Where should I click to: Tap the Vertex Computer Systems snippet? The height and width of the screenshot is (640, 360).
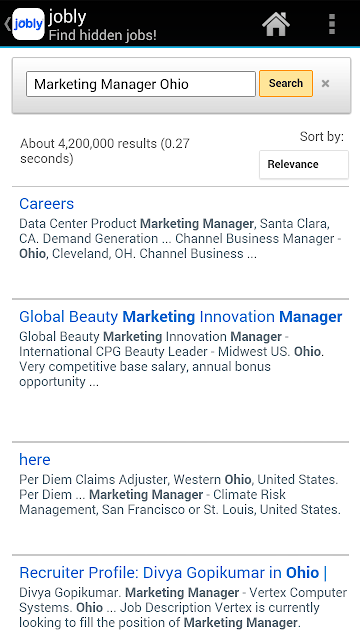tap(183, 608)
